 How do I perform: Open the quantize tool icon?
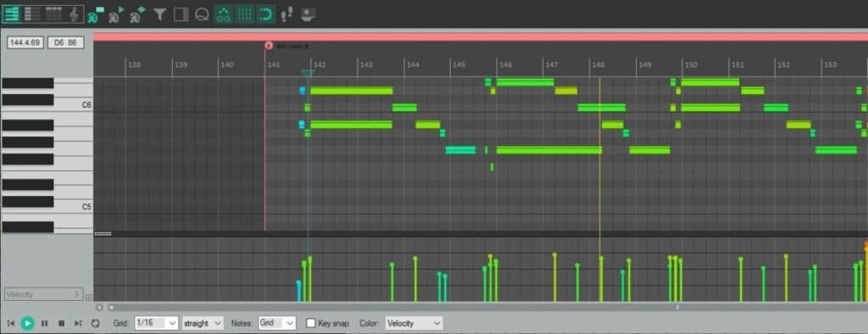tap(202, 14)
